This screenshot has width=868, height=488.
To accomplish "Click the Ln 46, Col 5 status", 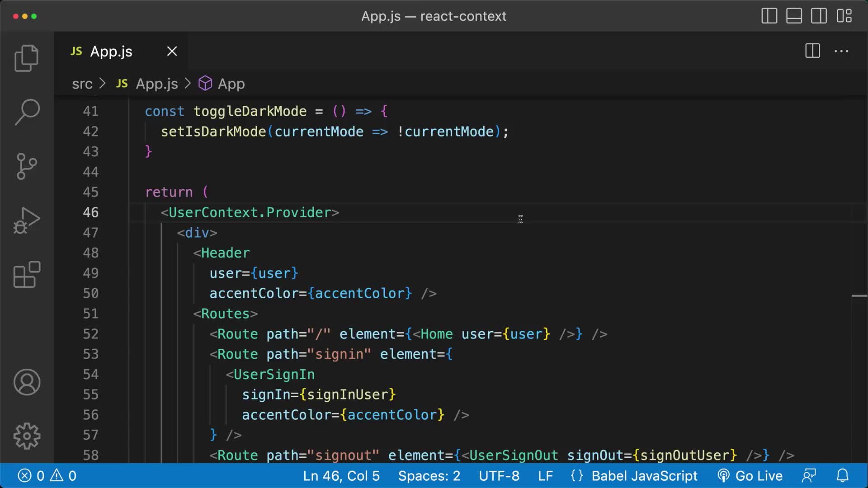I will [341, 476].
